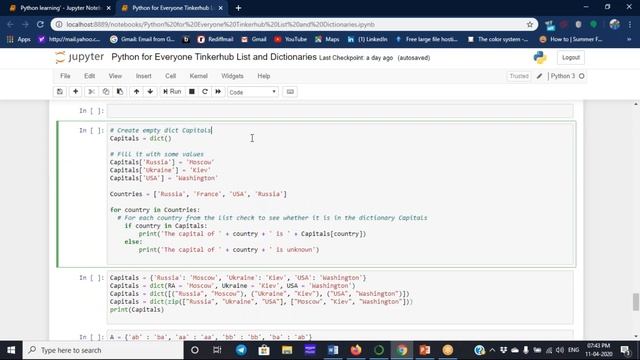The image size is (640, 360).
Task: Run the selected cell
Action: [x=172, y=92]
